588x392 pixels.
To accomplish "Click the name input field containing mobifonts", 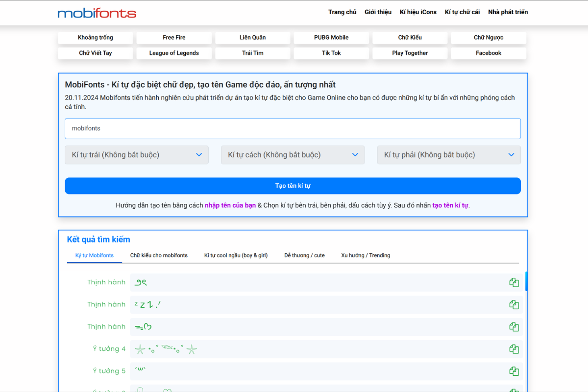I will (293, 128).
